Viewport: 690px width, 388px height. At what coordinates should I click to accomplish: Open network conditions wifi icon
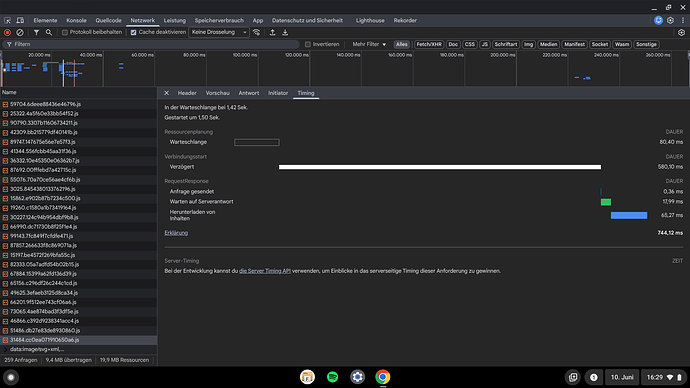click(257, 33)
